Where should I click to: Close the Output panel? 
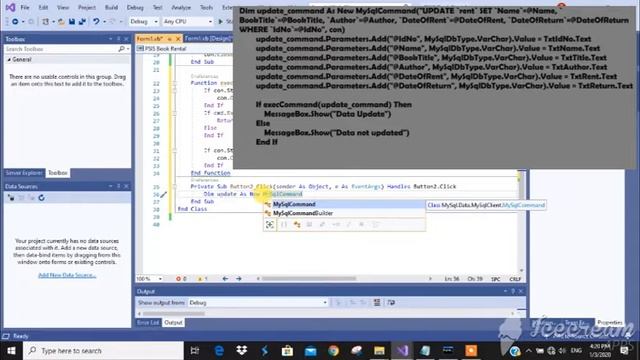point(521,291)
